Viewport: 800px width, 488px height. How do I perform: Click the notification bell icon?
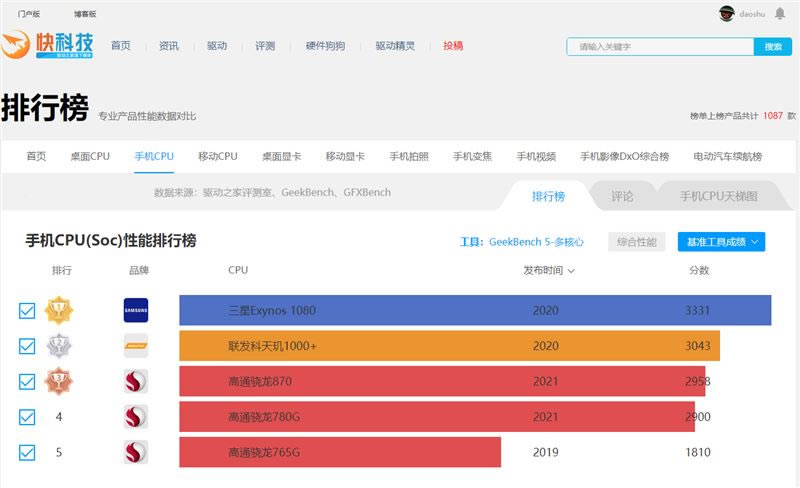click(779, 13)
